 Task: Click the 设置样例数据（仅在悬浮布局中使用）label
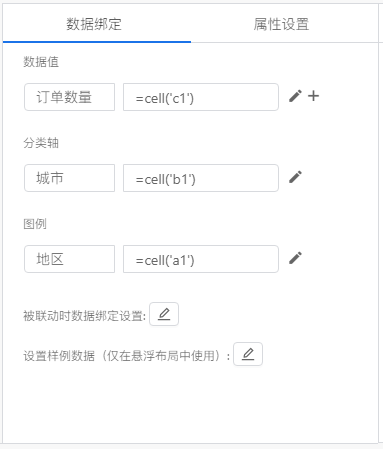[x=127, y=356]
